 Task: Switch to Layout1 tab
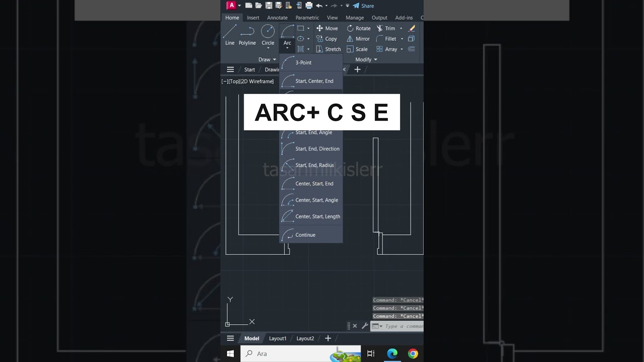278,338
